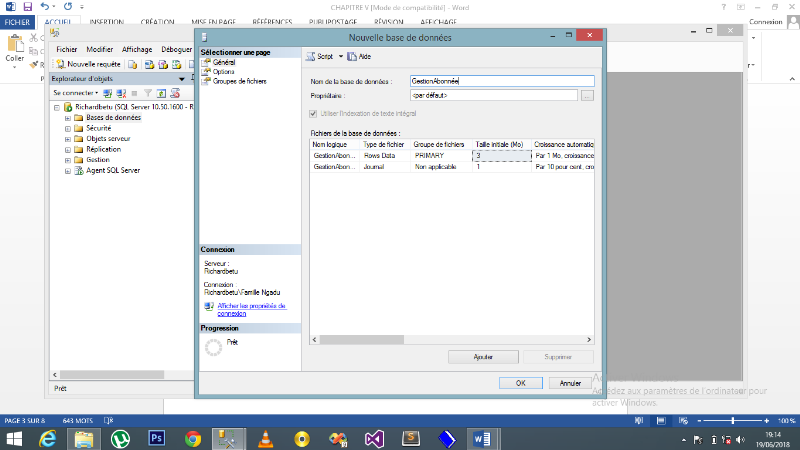Click the filter funnel icon
This screenshot has height=450, width=800.
[x=148, y=93]
